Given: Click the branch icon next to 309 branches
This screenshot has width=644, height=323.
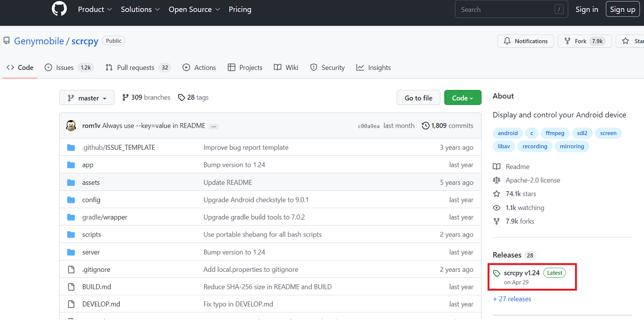Looking at the screenshot, I should 125,97.
